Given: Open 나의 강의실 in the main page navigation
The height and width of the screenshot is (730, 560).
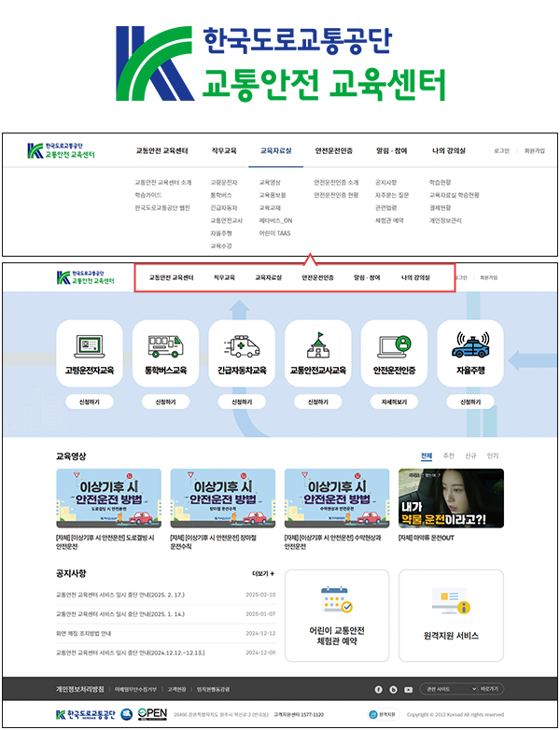Looking at the screenshot, I should point(415,277).
